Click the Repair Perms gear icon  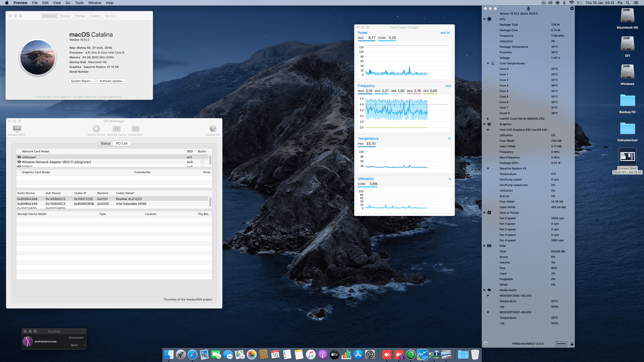[x=96, y=129]
